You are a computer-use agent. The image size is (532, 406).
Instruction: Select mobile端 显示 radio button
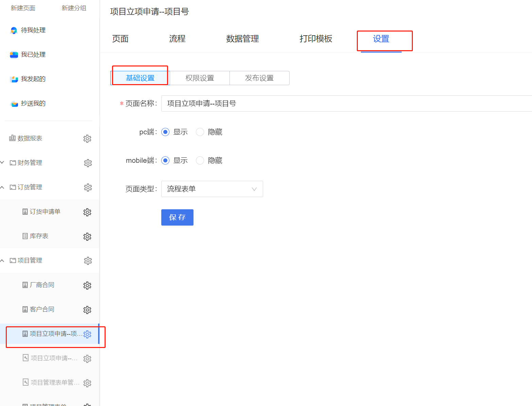click(165, 160)
